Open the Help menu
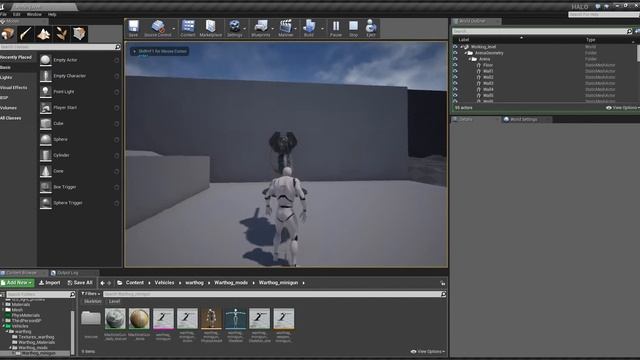The image size is (640, 360). tap(52, 14)
